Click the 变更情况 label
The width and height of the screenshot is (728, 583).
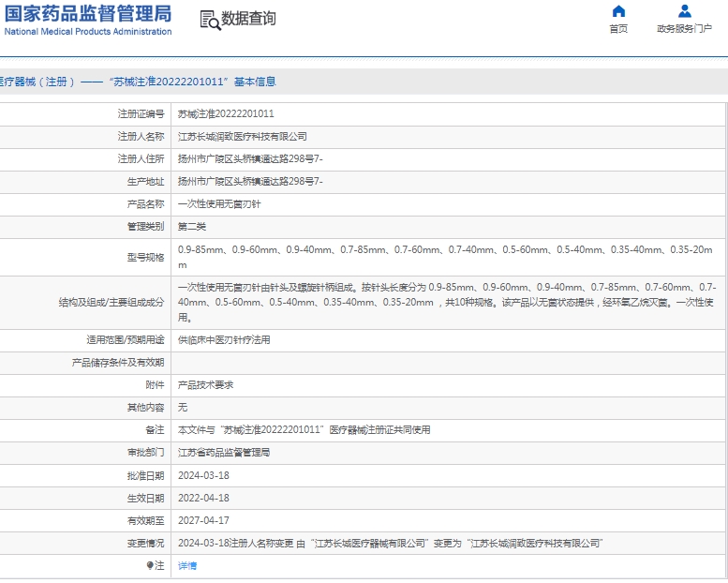click(x=146, y=543)
